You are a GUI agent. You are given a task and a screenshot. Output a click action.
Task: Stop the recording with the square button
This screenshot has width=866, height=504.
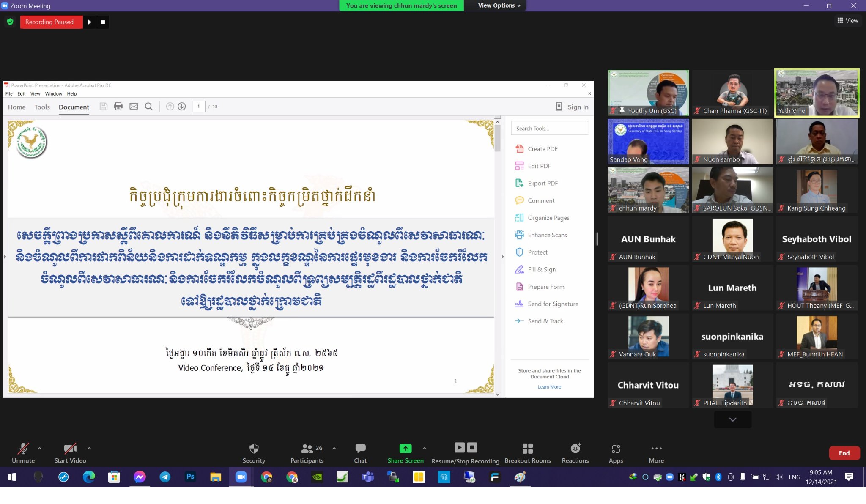(103, 22)
